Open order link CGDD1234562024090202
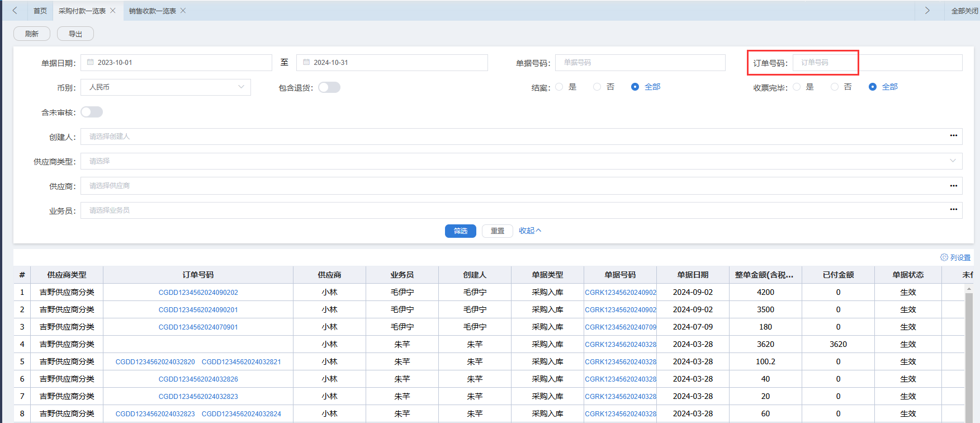This screenshot has height=423, width=980. click(x=198, y=293)
